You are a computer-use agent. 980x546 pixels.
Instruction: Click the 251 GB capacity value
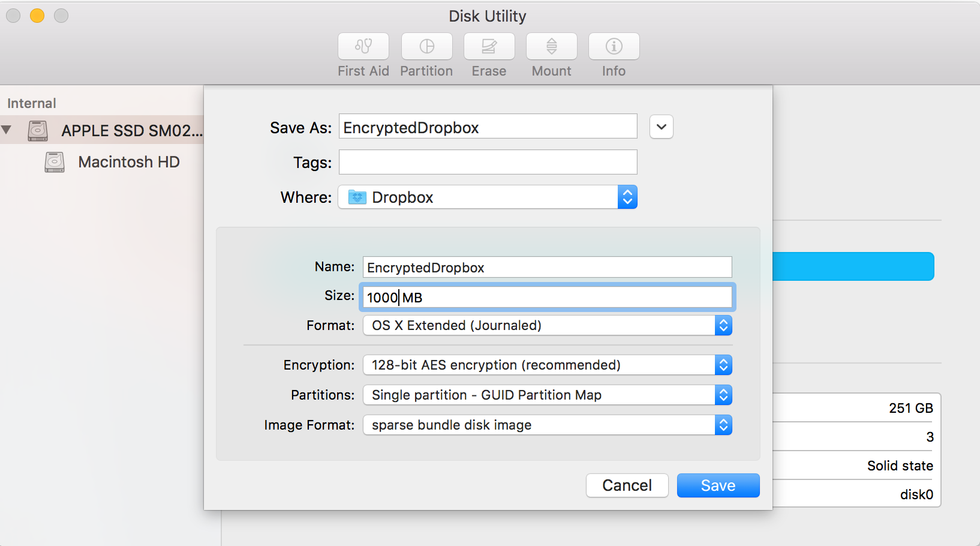click(x=910, y=408)
